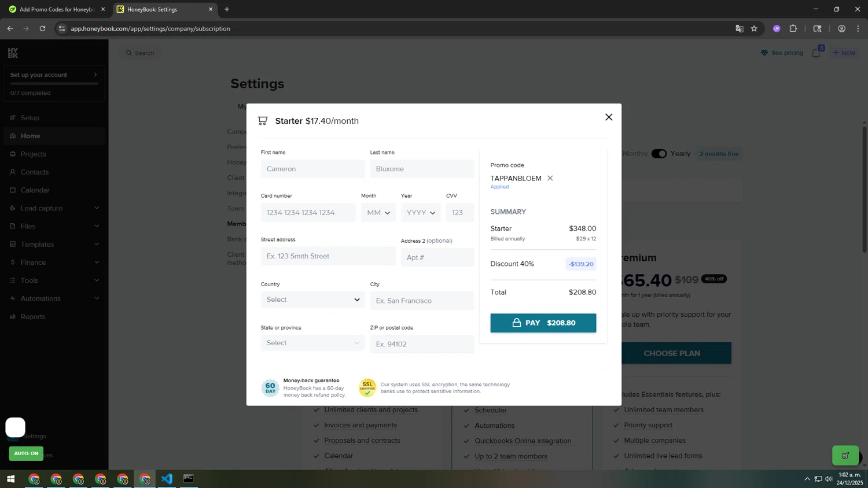Screen dimensions: 868x488
Task: Show hidden system tray icons
Action: 807,479
